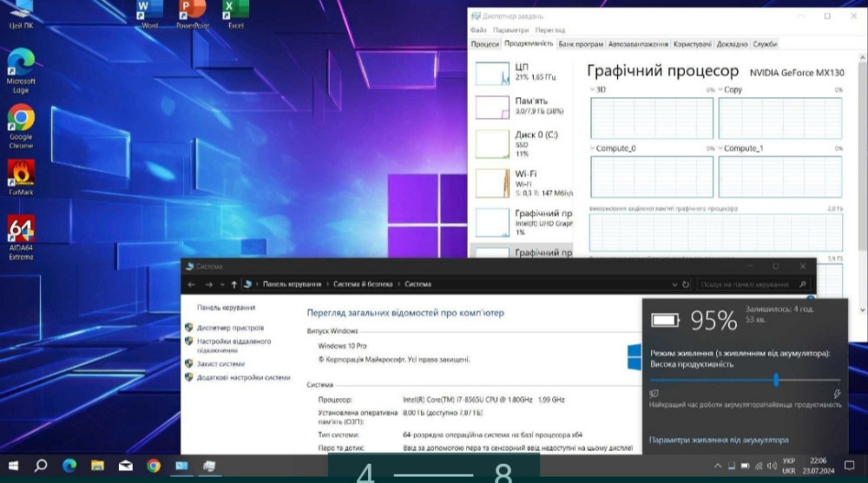Open the PowerPoint desktop shortcut
The width and height of the screenshot is (868, 483).
tap(192, 10)
